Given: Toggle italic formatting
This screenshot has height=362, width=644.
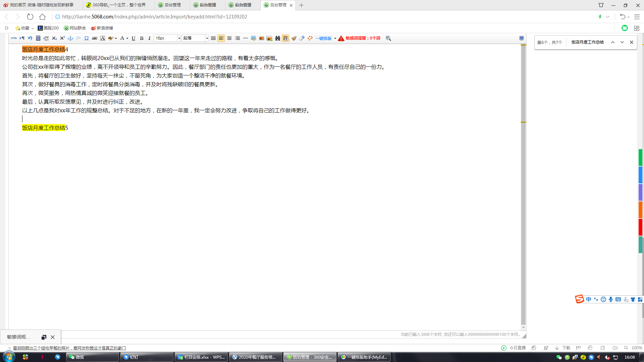Looking at the screenshot, I should (x=149, y=38).
